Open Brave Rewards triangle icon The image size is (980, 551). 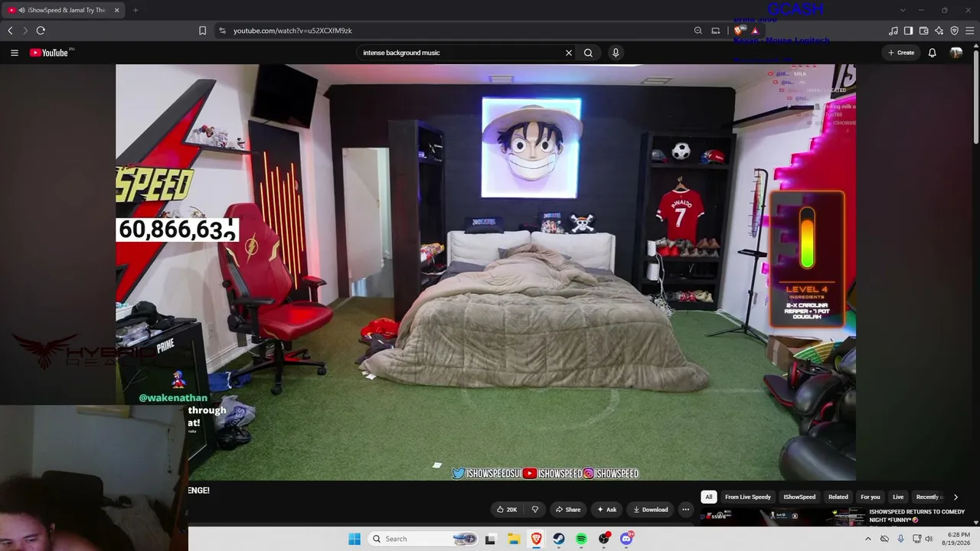point(755,31)
